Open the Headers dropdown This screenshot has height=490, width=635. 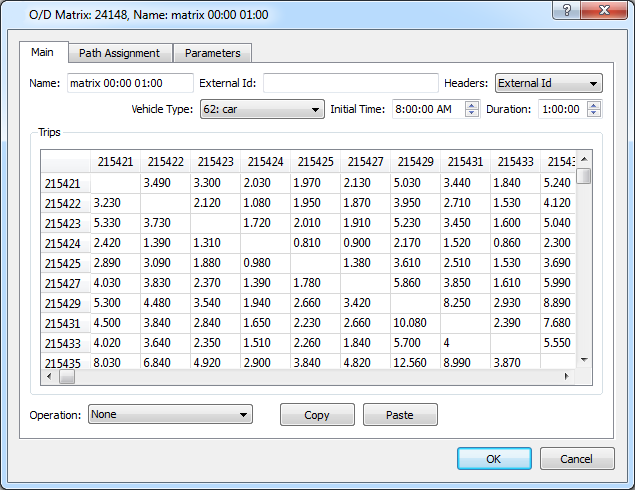[548, 83]
